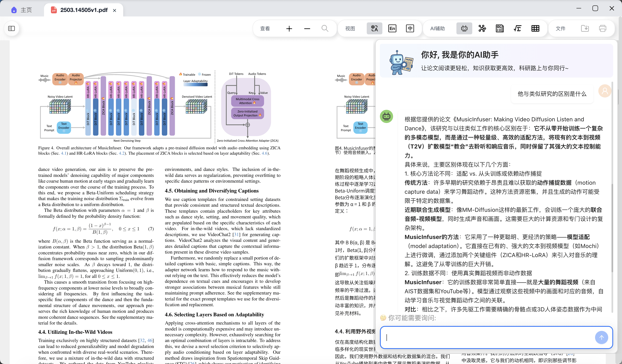
Task: Print the document
Action: [602, 29]
